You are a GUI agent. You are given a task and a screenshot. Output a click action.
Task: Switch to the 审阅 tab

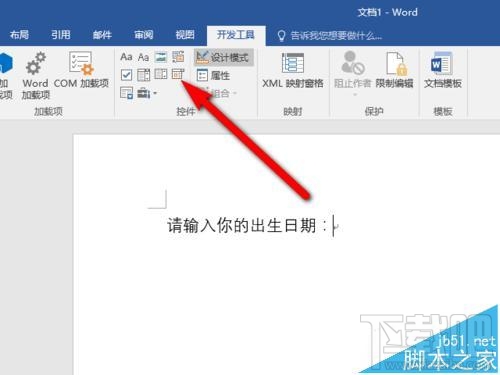point(144,35)
